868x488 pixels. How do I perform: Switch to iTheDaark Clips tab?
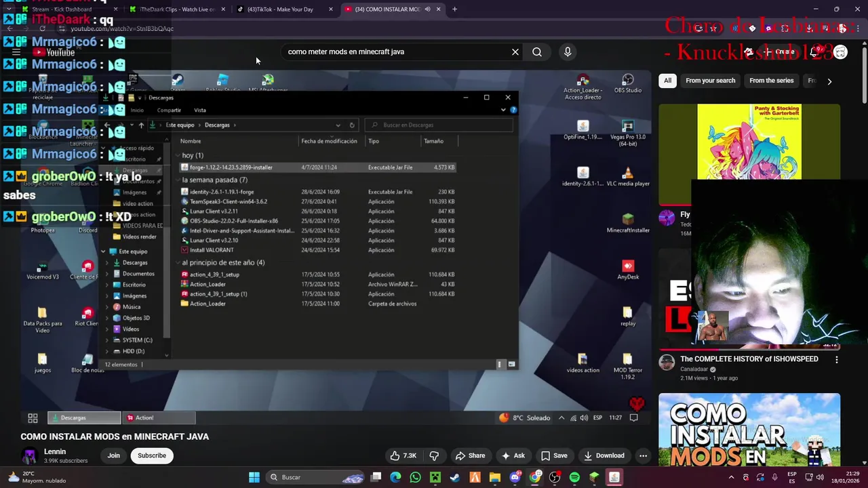tap(176, 9)
